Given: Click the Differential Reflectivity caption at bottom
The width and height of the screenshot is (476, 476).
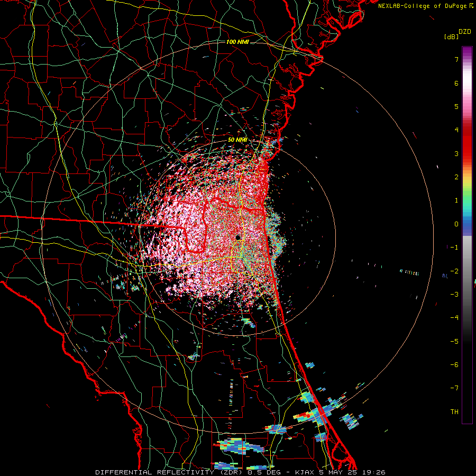Looking at the screenshot, I should (x=241, y=472).
